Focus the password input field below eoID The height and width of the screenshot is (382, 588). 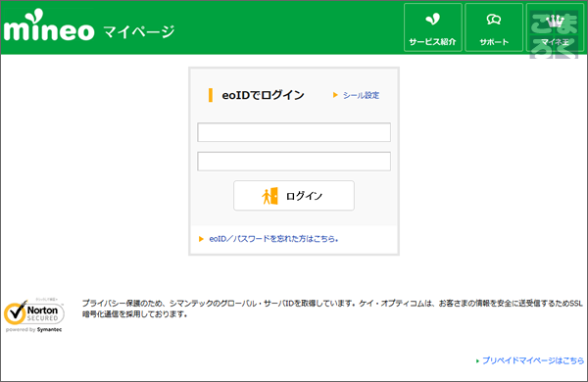(294, 162)
